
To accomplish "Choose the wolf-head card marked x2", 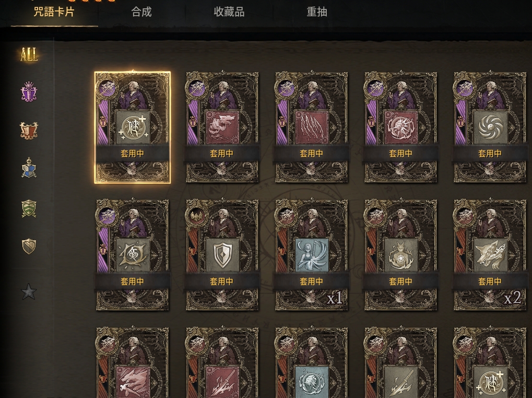I will pyautogui.click(x=490, y=255).
